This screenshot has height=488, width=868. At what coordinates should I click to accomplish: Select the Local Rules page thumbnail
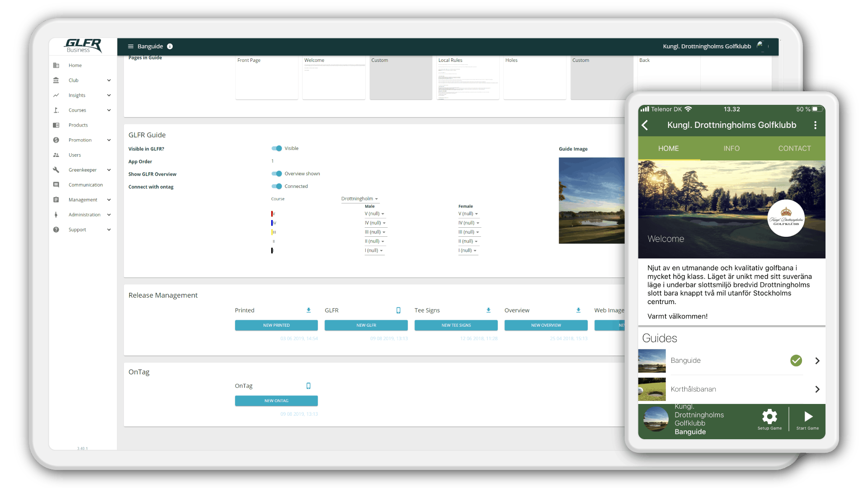coord(467,78)
